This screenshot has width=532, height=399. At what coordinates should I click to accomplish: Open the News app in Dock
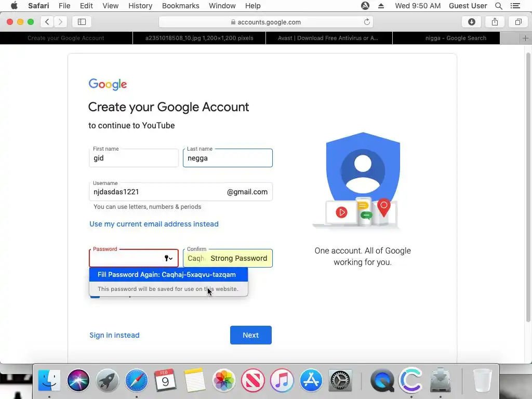click(253, 380)
